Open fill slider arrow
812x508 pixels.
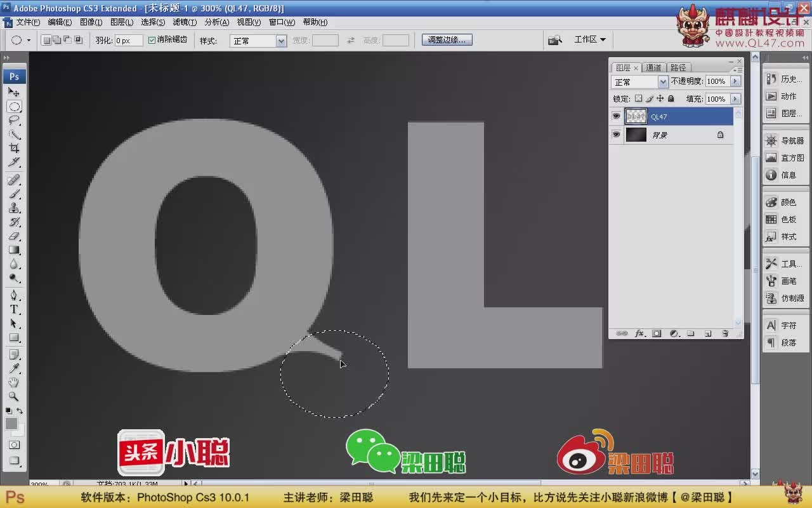click(x=735, y=99)
